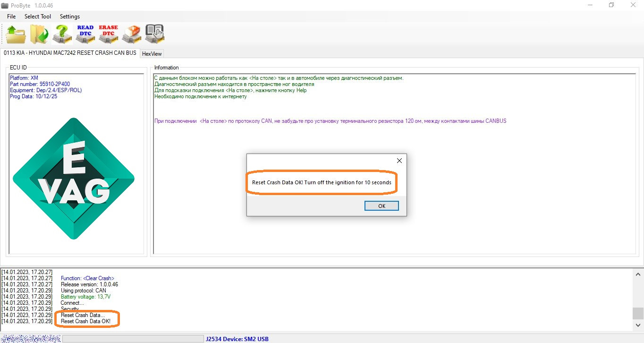Image resolution: width=644 pixels, height=343 pixels.
Task: Click the E VAG logo image
Action: coord(74,179)
